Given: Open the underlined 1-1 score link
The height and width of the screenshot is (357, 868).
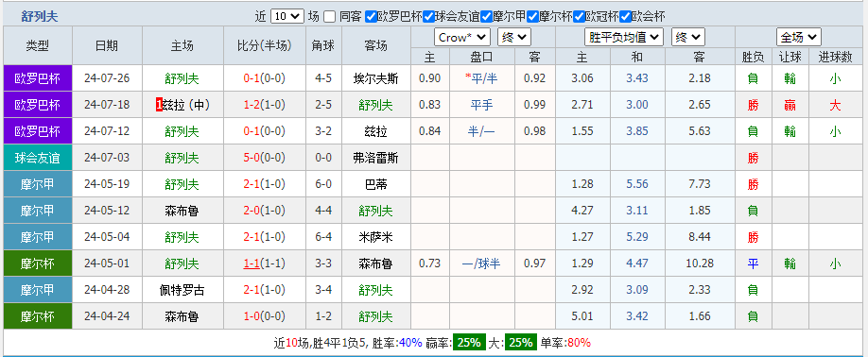Looking at the screenshot, I should click(x=252, y=264).
